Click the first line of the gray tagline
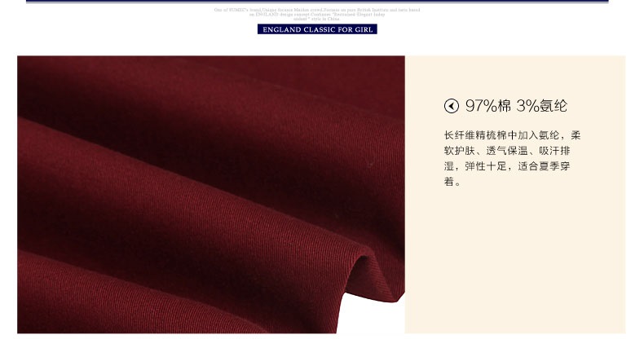Viewport: 644px width, 348px height. coord(317,10)
